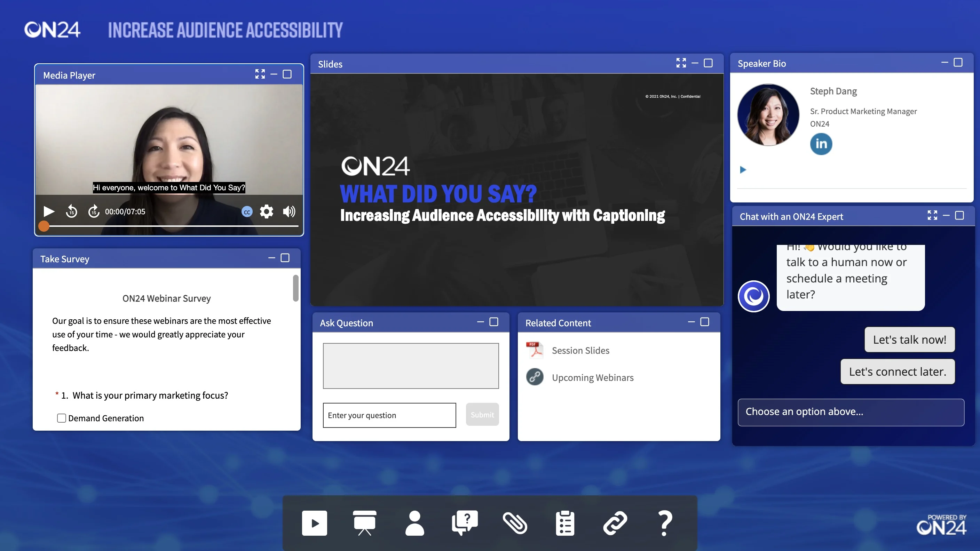The image size is (980, 551).
Task: Click the Powered by ON24 logo
Action: coord(941,525)
